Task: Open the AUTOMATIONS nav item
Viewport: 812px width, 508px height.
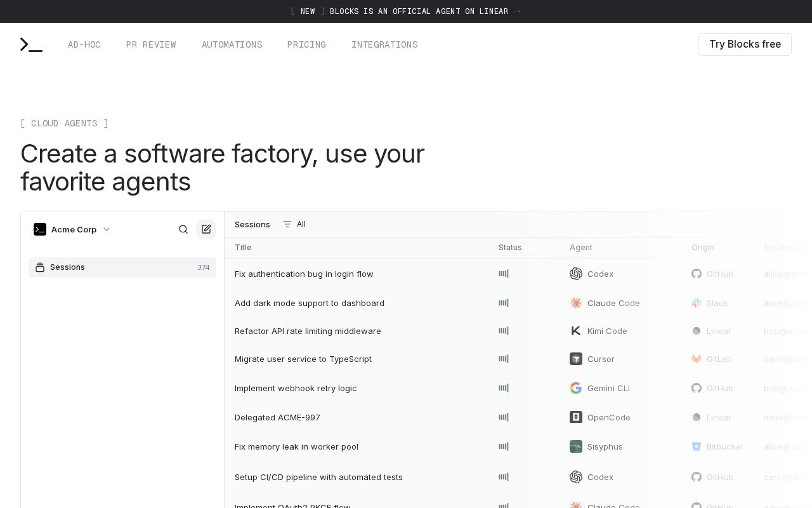Action: [x=232, y=44]
